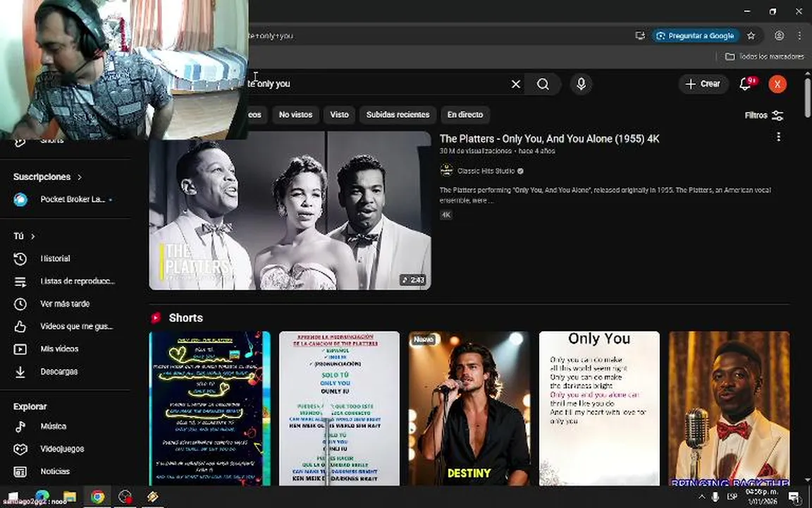Open 'The Platters - Only You' video title
812x508 pixels.
550,139
